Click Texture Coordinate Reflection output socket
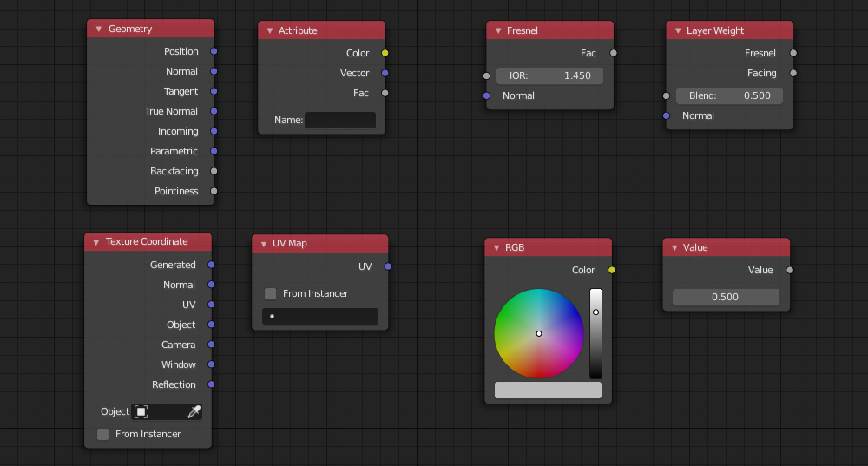Image resolution: width=868 pixels, height=466 pixels. pyautogui.click(x=211, y=384)
